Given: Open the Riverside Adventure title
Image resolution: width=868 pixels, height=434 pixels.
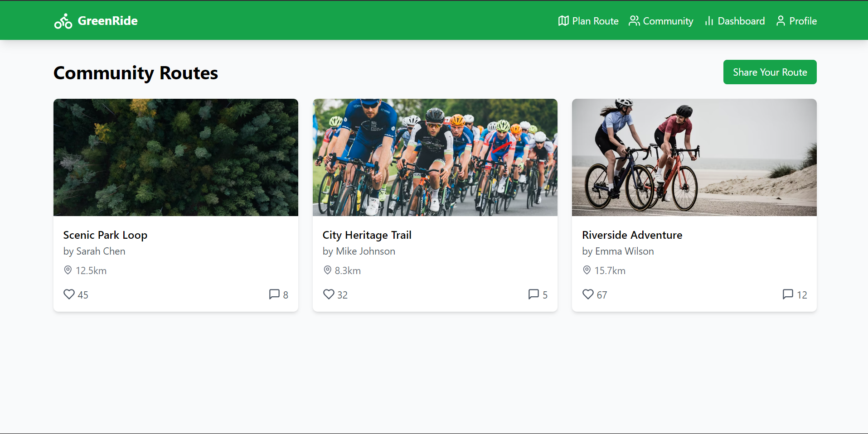Looking at the screenshot, I should pyautogui.click(x=632, y=235).
